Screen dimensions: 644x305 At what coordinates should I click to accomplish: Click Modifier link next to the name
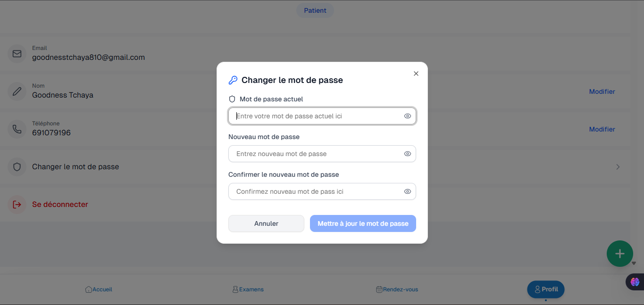pyautogui.click(x=602, y=91)
